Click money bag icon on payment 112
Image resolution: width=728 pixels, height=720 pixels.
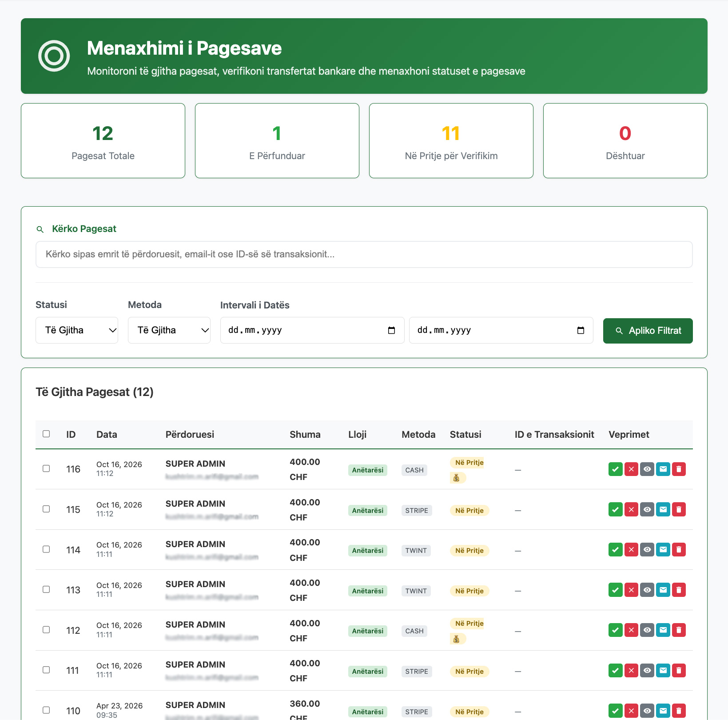[x=457, y=639]
